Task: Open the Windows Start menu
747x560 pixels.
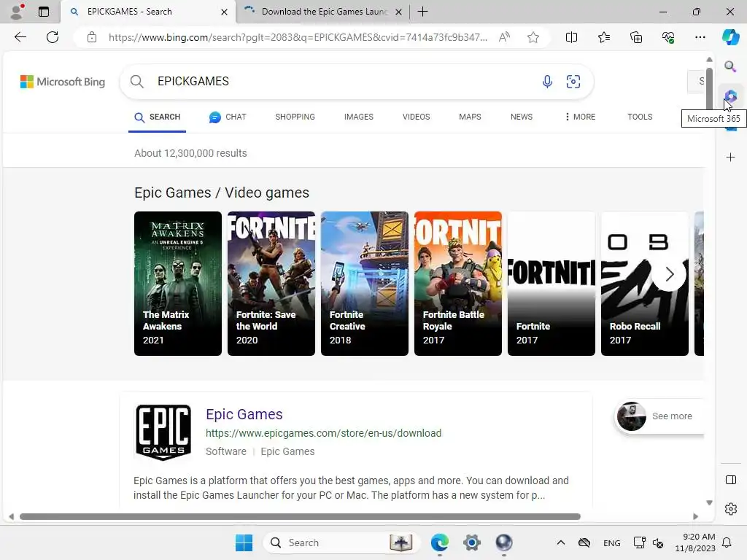Action: [244, 542]
